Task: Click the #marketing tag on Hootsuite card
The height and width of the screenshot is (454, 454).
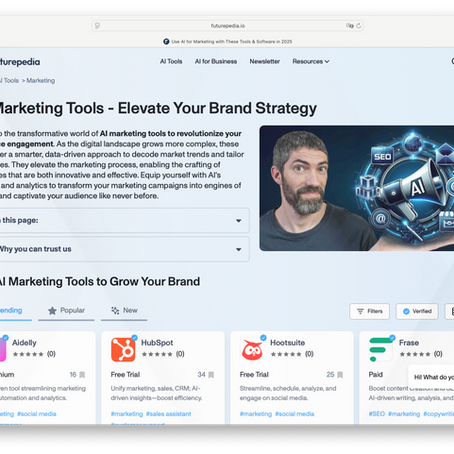Action: tap(256, 414)
